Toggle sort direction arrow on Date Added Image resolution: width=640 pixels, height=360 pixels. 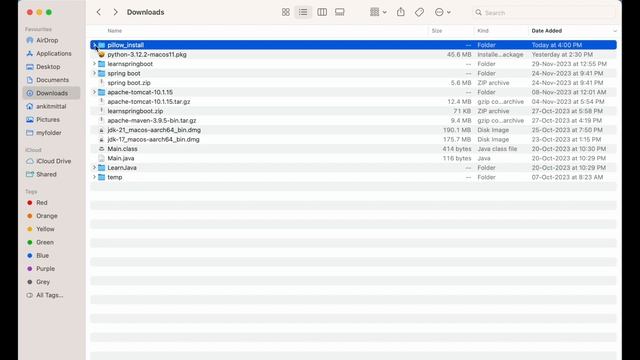(x=615, y=31)
